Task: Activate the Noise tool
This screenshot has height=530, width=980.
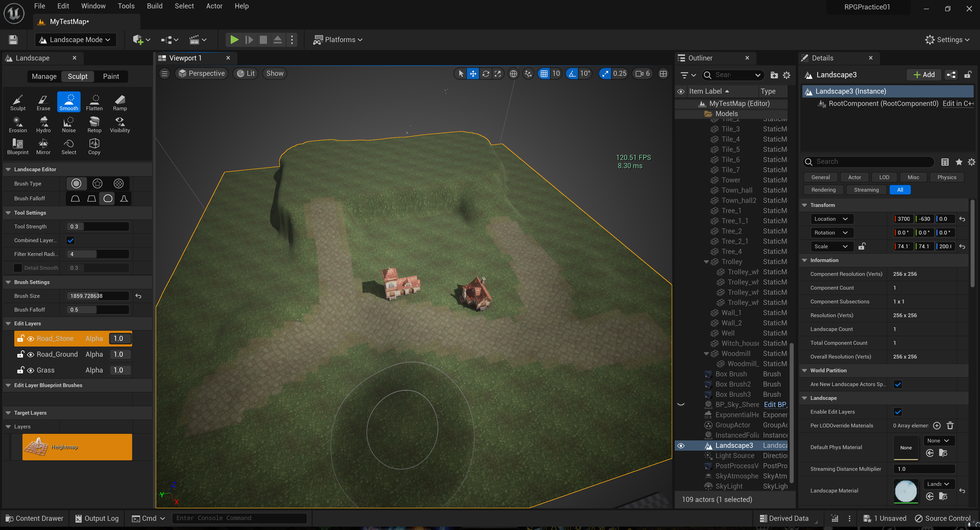Action: point(68,124)
